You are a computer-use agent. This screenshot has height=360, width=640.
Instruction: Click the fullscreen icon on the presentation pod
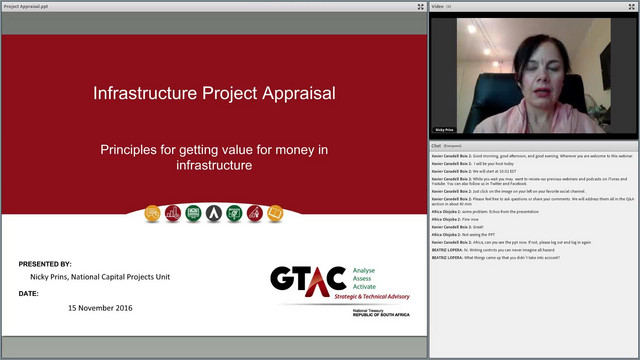420,7
